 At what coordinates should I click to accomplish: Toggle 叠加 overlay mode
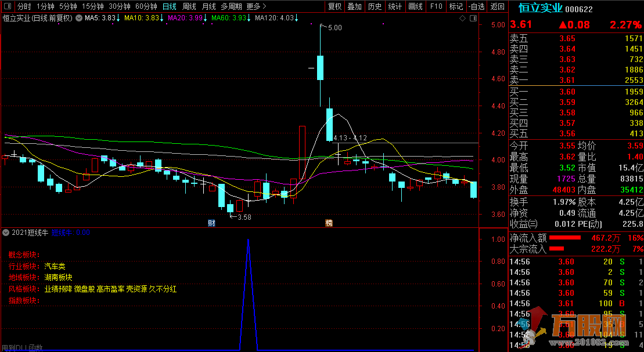(x=355, y=7)
